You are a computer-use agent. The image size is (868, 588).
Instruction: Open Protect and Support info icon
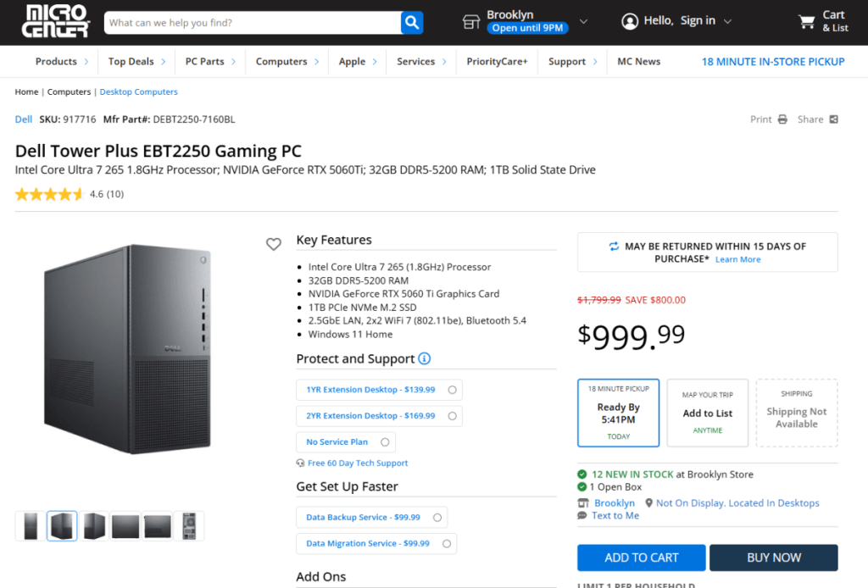(x=425, y=358)
